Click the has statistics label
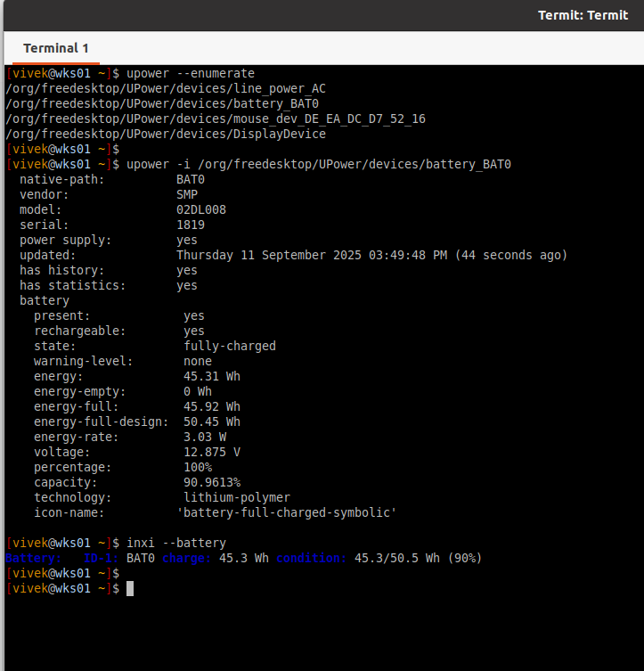Screen dimensions: 644x671 pyautogui.click(x=73, y=285)
